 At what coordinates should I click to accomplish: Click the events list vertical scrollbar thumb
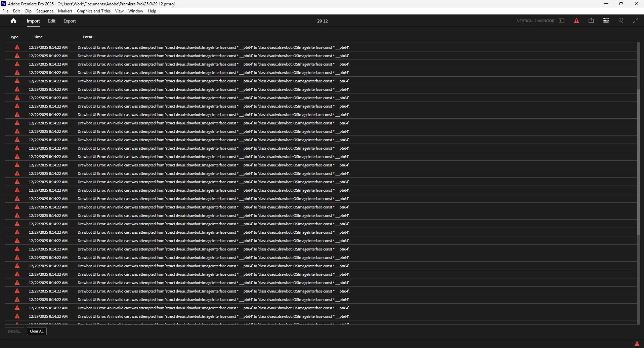click(x=639, y=162)
